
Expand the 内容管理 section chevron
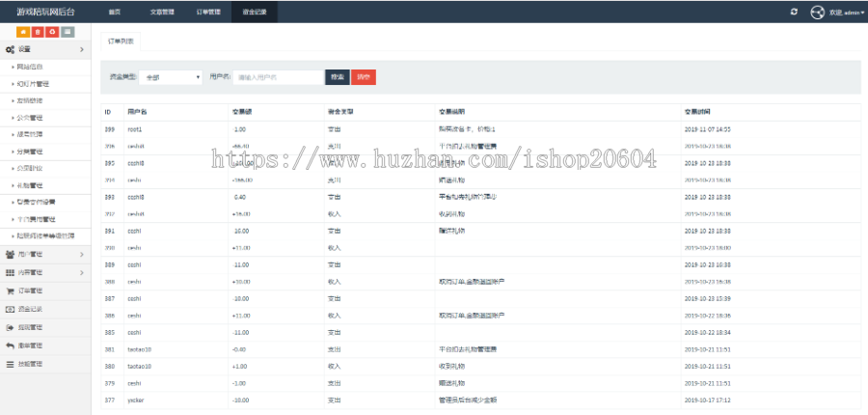tap(82, 272)
